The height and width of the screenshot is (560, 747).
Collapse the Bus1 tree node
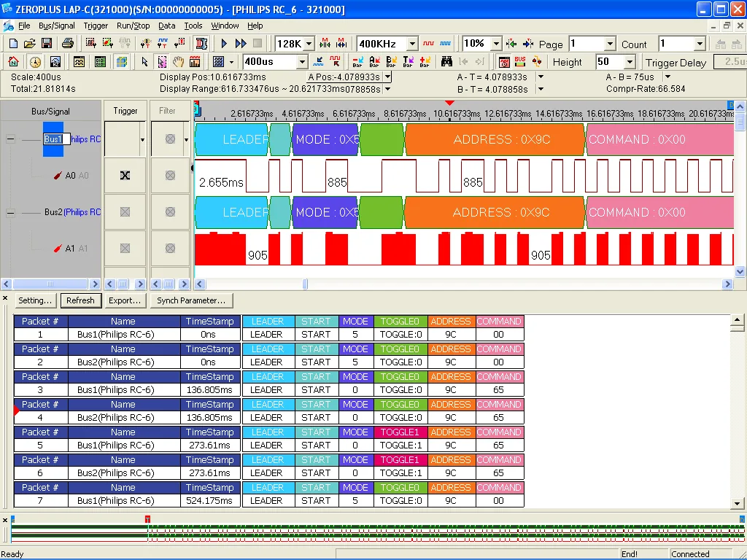10,139
